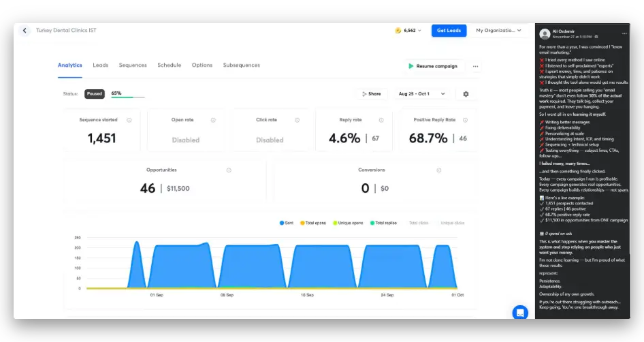The image size is (644, 342).
Task: Switch to the Leads tab
Action: coord(100,65)
